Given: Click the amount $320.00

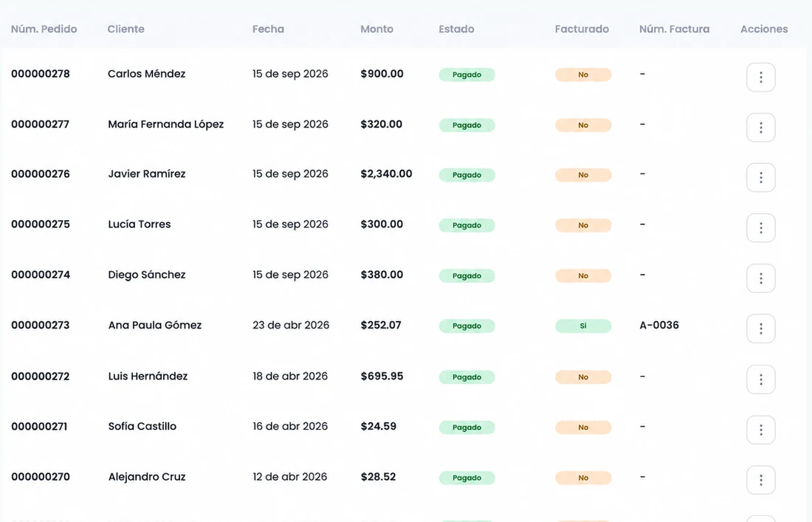Looking at the screenshot, I should (382, 124).
